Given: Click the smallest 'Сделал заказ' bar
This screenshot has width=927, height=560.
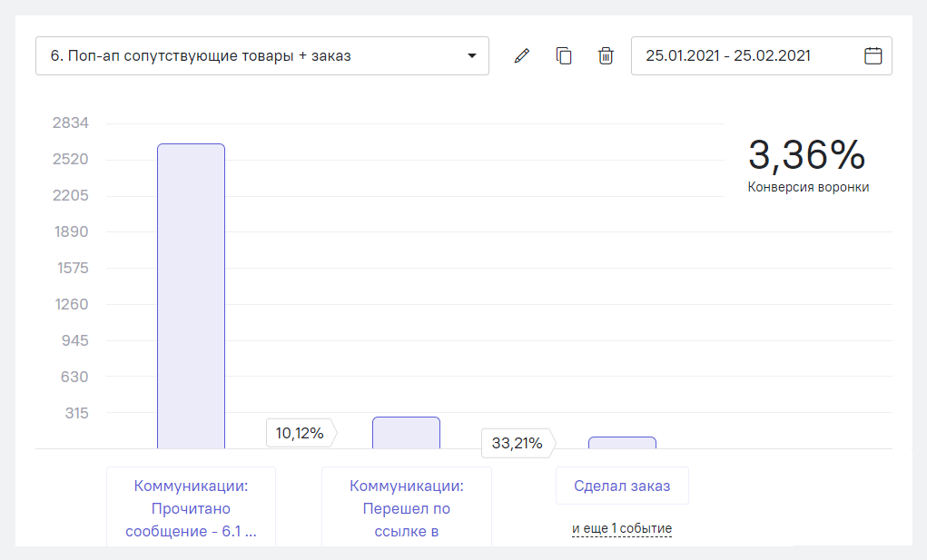Looking at the screenshot, I should click(622, 443).
